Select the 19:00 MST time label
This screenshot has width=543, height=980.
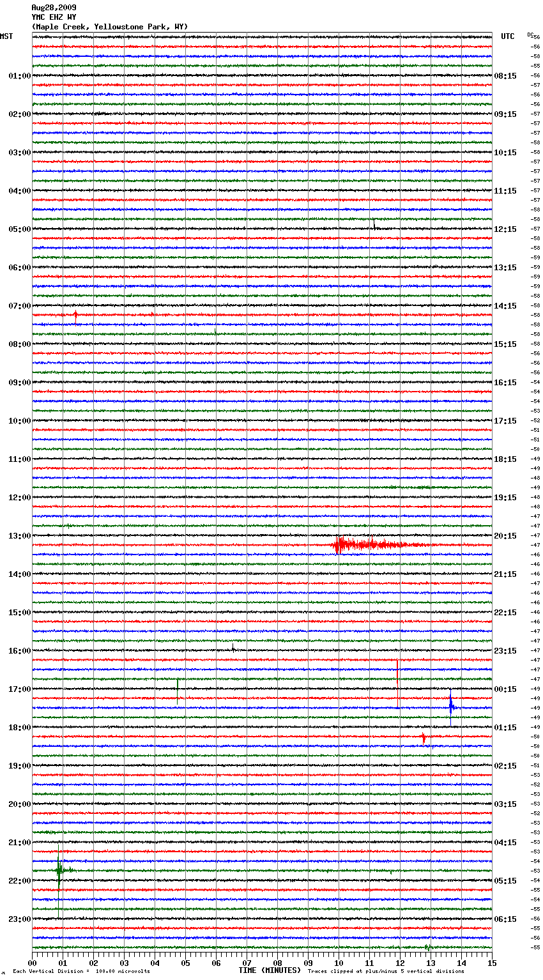[20, 766]
